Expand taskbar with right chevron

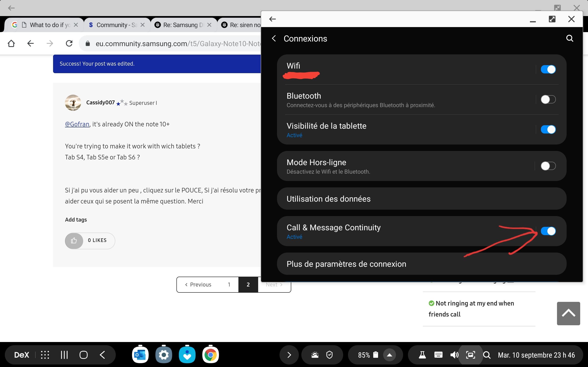pyautogui.click(x=289, y=355)
